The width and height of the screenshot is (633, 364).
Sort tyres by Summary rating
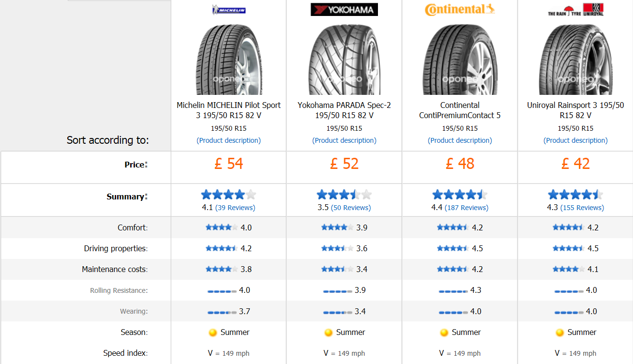126,197
